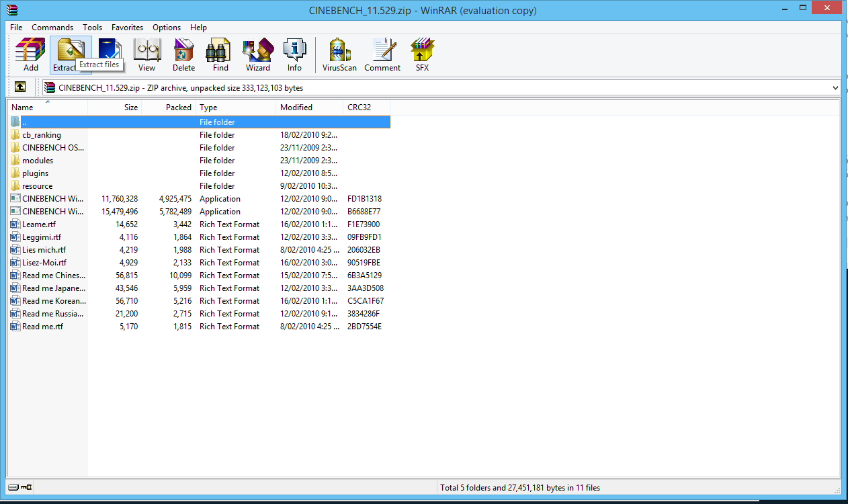Click the WinRAR logo in the title bar

(13, 10)
